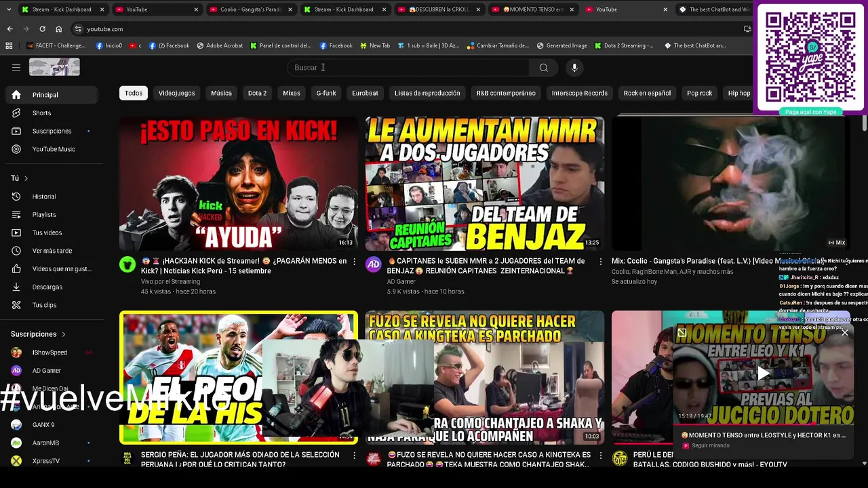The width and height of the screenshot is (868, 488).
Task: Select R&B contemporáneo chip
Action: point(506,93)
